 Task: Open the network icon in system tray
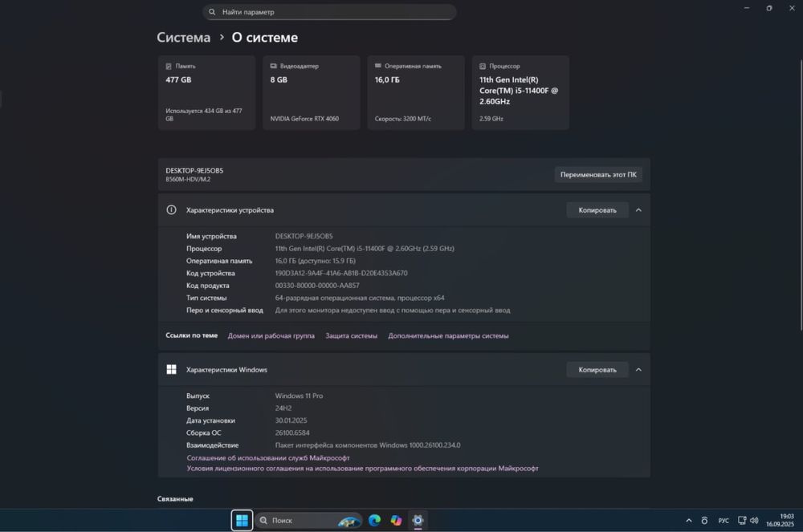(741, 520)
